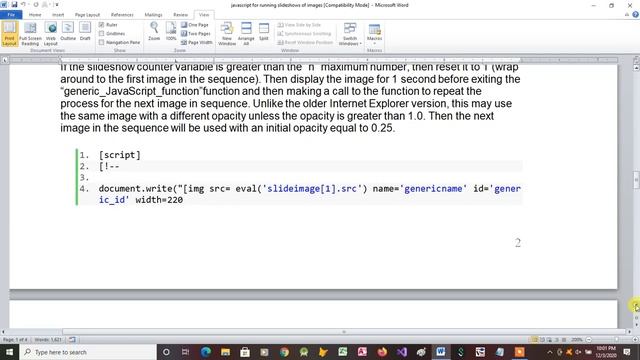Open Microsoft Store from taskbar
640x360 pixels.
click(245, 352)
